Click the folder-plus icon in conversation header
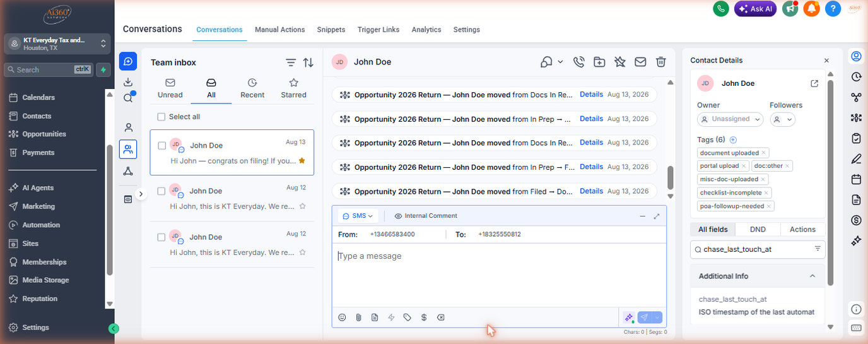Image resolution: width=868 pixels, height=344 pixels. (x=599, y=62)
